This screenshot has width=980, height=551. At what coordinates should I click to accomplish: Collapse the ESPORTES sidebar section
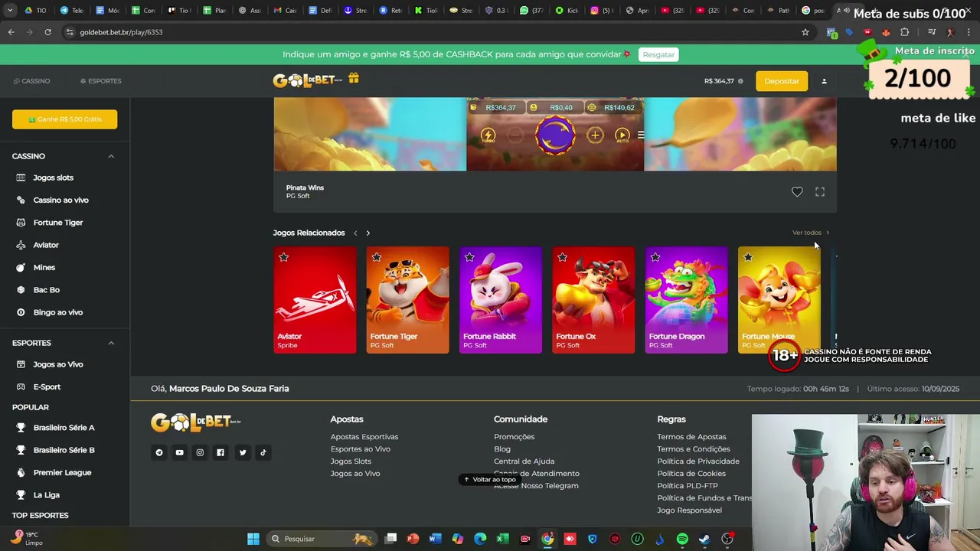coord(111,343)
